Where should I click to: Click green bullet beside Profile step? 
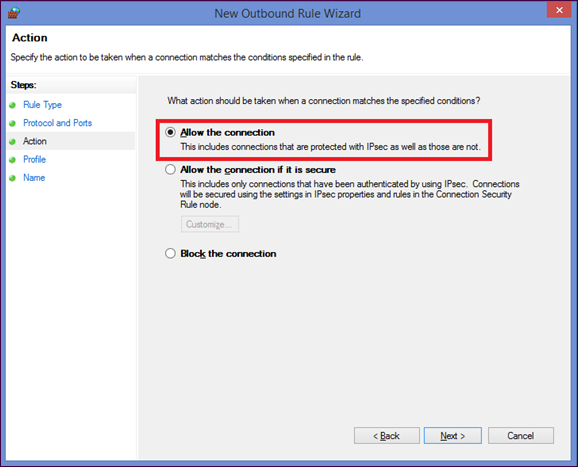pyautogui.click(x=13, y=160)
